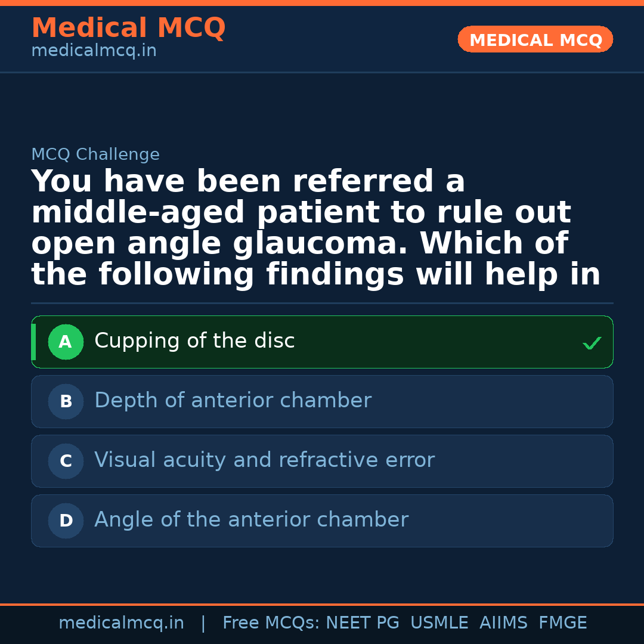This screenshot has width=644, height=644.
Task: Select the C circle icon
Action: 66,461
